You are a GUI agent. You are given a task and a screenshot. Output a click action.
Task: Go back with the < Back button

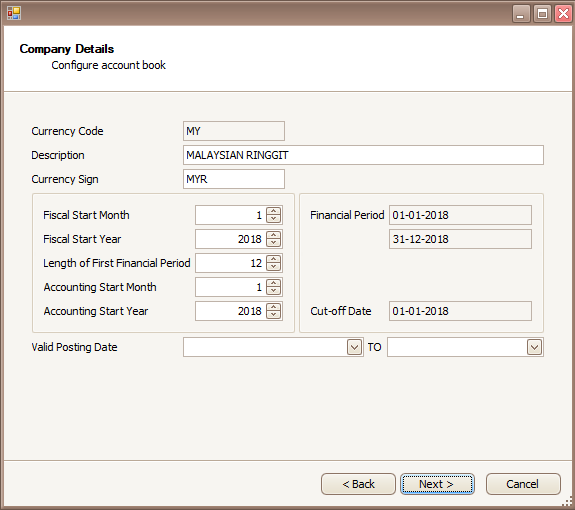point(358,484)
